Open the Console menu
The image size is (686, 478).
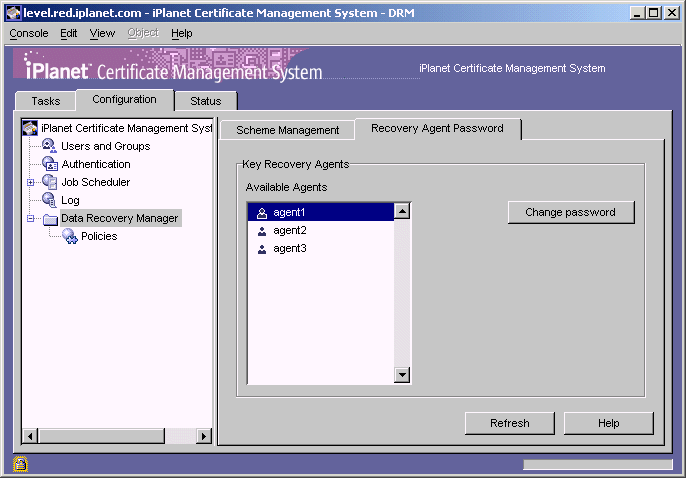click(x=29, y=33)
